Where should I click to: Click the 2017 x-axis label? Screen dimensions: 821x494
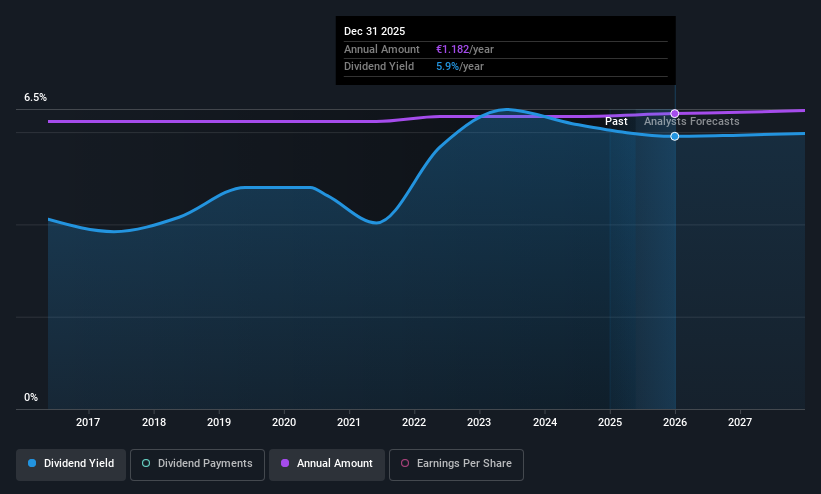(88, 422)
